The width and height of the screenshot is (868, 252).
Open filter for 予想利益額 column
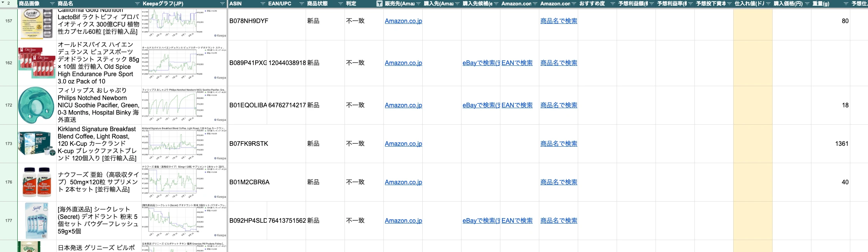(x=652, y=3)
